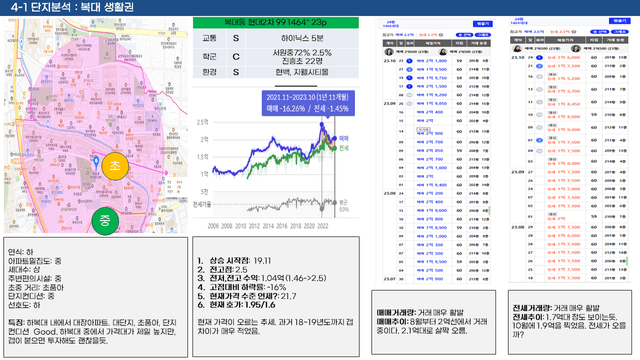This screenshot has width=640, height=360.
Task: Click gray badge in 전세 1억 9,000 row
Action: 539,127
